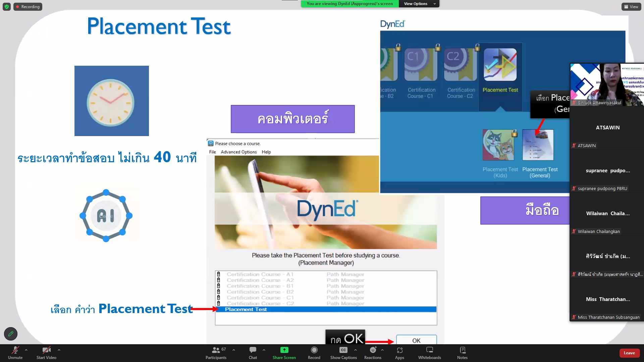Viewport: 644px width, 362px height.
Task: Open Whiteboards
Action: point(429,353)
